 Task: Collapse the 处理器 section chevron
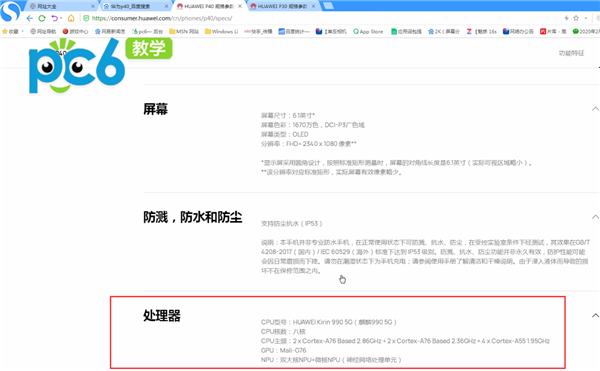coord(595,316)
